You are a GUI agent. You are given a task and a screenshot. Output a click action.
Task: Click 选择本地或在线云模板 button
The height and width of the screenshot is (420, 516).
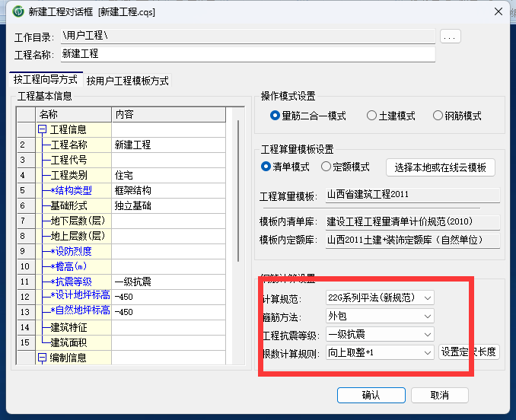pos(441,167)
